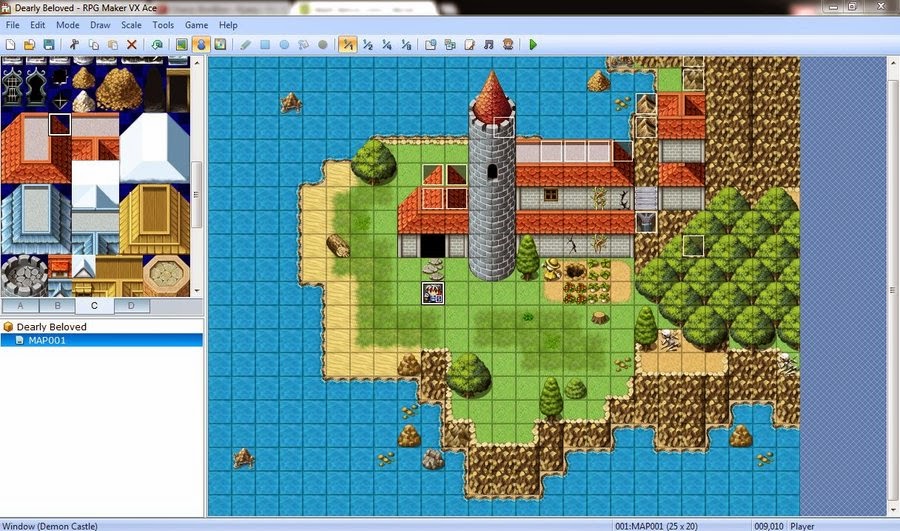Screen dimensions: 900x531
Task: Click the map view scroll-up arrow
Action: pyautogui.click(x=893, y=61)
